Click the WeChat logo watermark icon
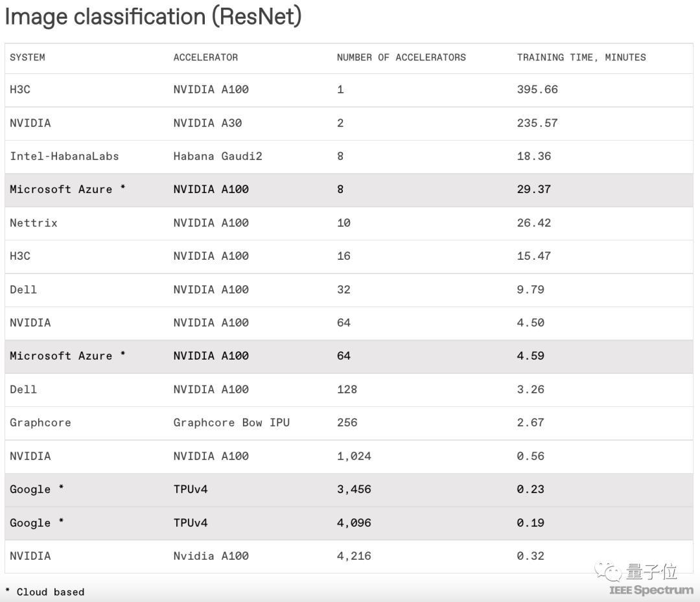 (609, 572)
